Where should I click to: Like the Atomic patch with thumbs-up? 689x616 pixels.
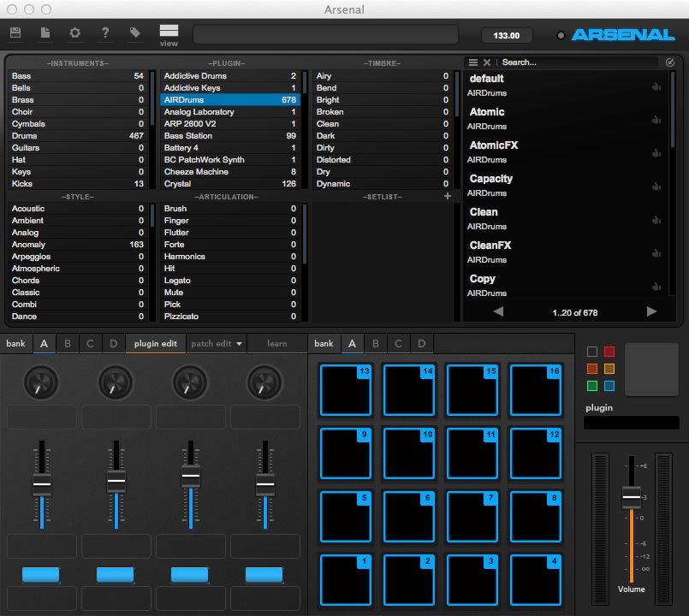[656, 119]
